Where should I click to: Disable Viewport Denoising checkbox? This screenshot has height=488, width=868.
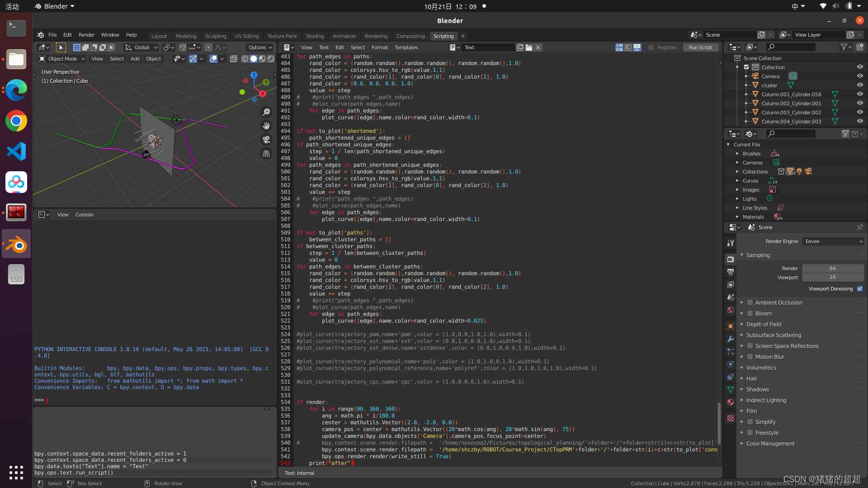click(x=860, y=289)
